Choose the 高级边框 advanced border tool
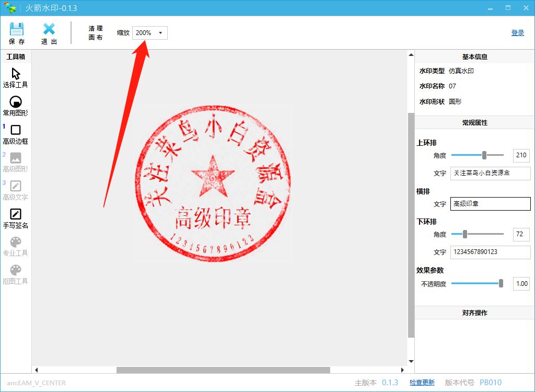The height and width of the screenshot is (392, 535). coord(15,134)
